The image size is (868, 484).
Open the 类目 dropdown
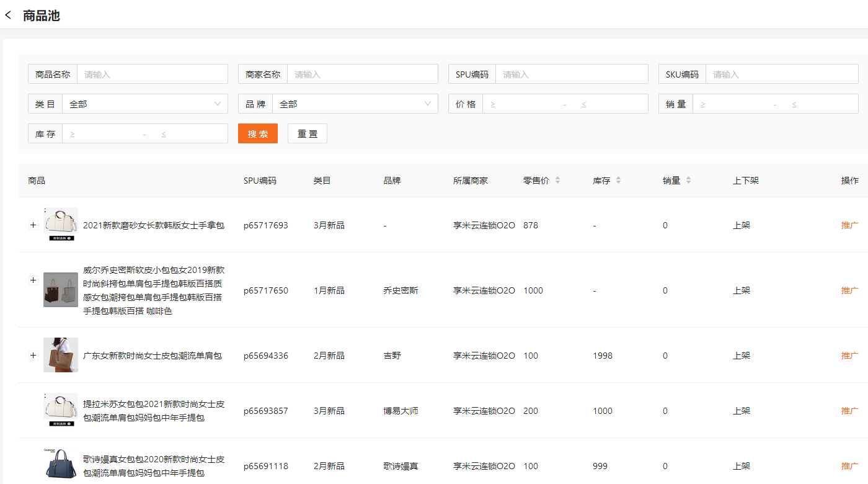144,104
